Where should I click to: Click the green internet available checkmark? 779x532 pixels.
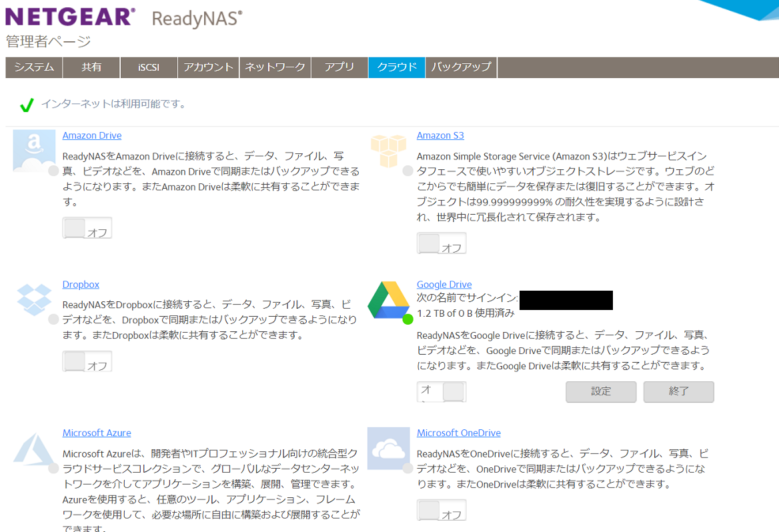tap(27, 105)
